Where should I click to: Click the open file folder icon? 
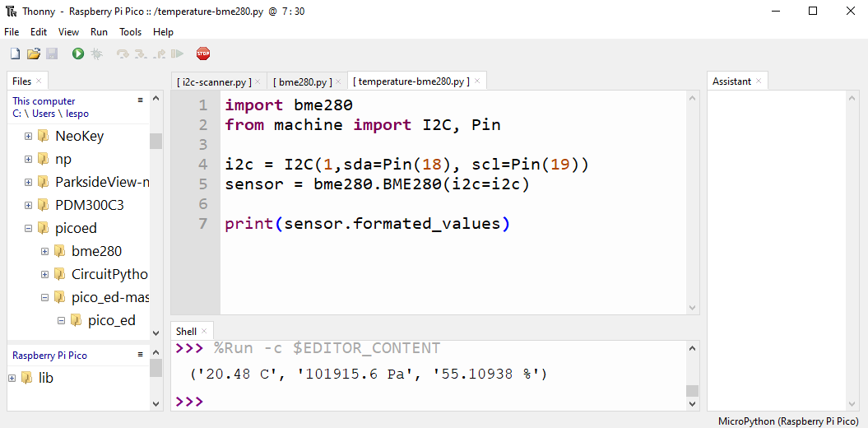point(34,53)
